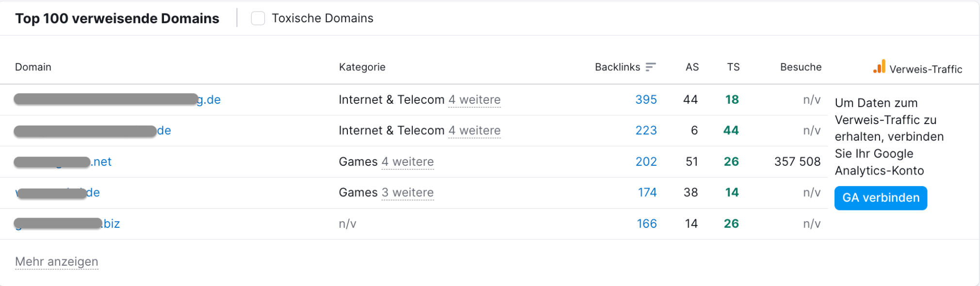Click the Domain column header
Image resolution: width=980 pixels, height=286 pixels.
tap(33, 67)
